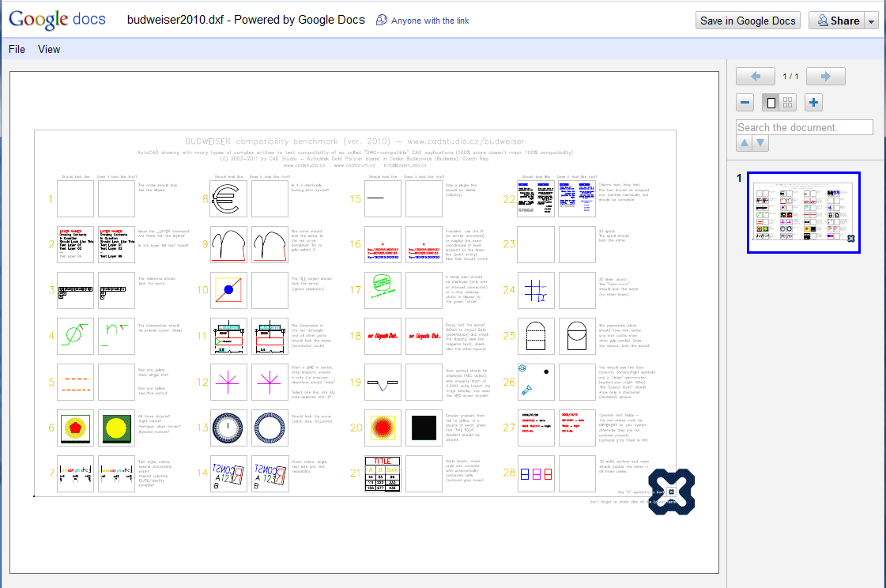Click the red pentagon in test 6
This screenshot has height=588, width=886.
[x=75, y=427]
